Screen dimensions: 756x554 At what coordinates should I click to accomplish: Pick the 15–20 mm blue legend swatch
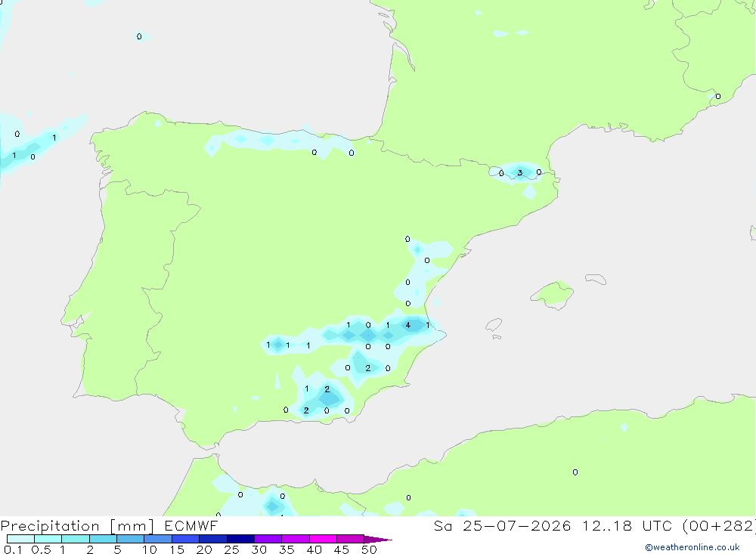pyautogui.click(x=186, y=539)
